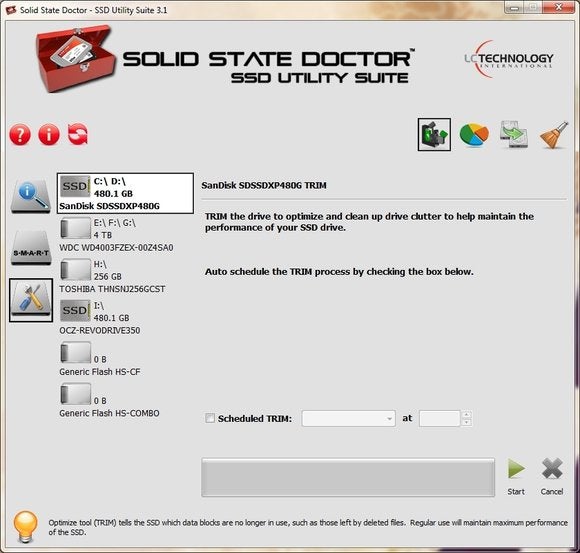Click the red refresh arrows icon
Viewport: 580px width, 553px height.
point(78,134)
